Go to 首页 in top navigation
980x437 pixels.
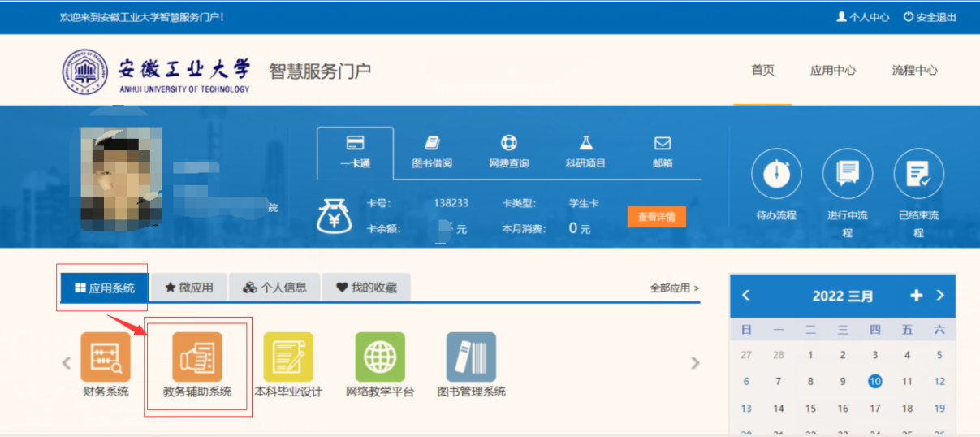pos(762,71)
